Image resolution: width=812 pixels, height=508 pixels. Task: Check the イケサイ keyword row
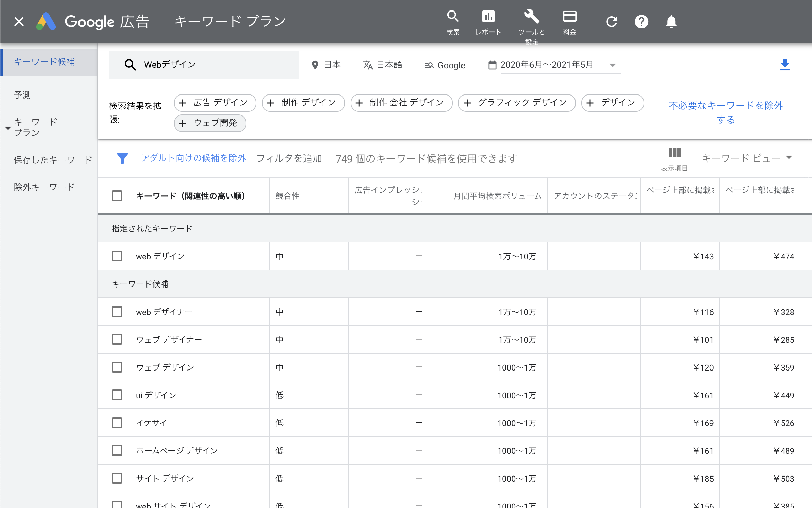pyautogui.click(x=117, y=423)
